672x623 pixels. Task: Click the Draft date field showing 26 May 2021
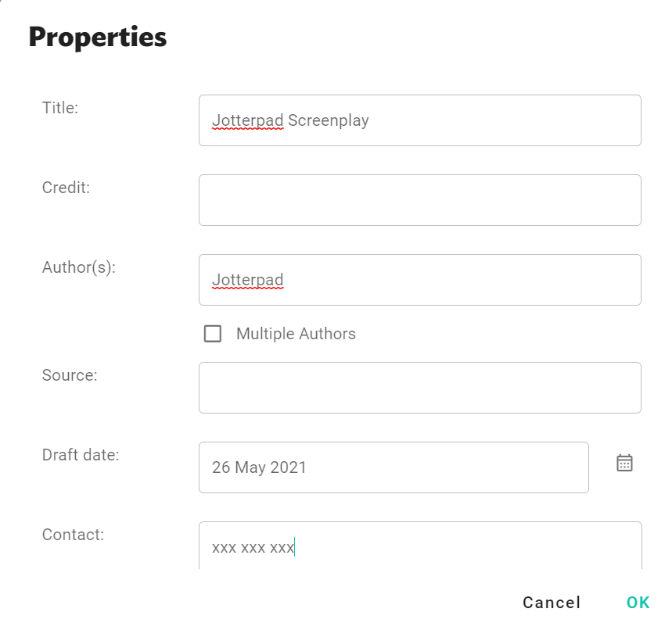tap(393, 467)
